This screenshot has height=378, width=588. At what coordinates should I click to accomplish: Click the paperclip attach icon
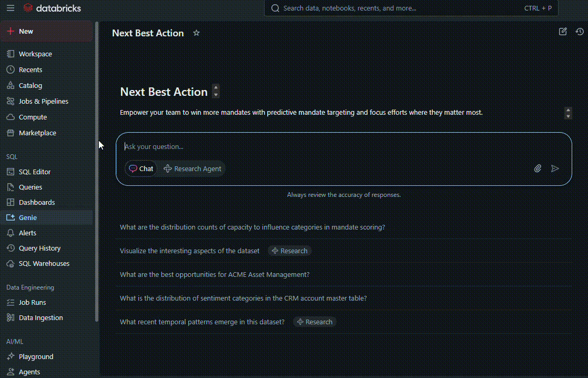[x=538, y=168]
